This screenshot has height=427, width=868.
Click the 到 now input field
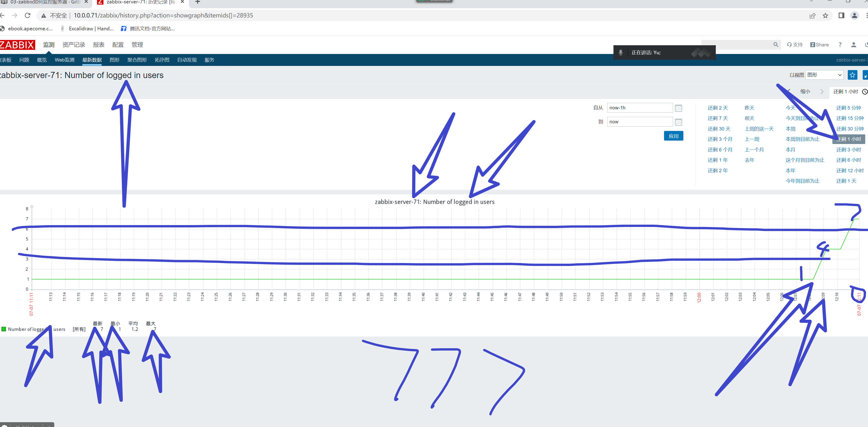click(x=640, y=122)
